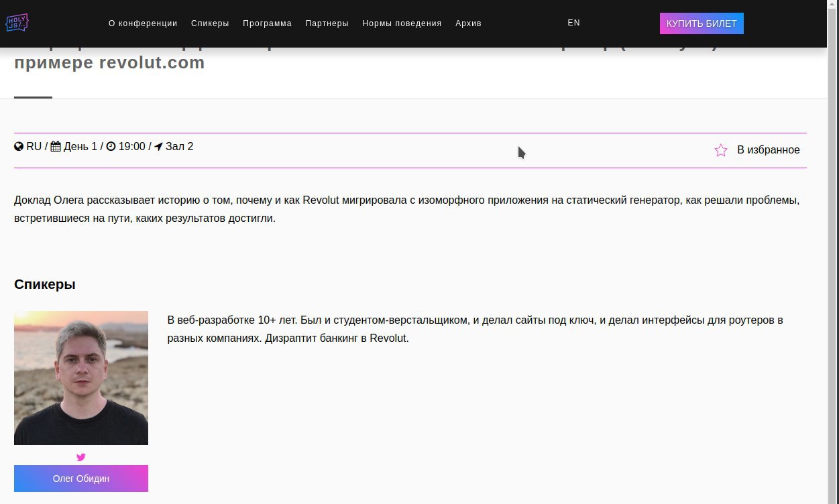Click the Олег Обидин speaker button
Viewport: 839px width, 504px height.
[x=81, y=479]
